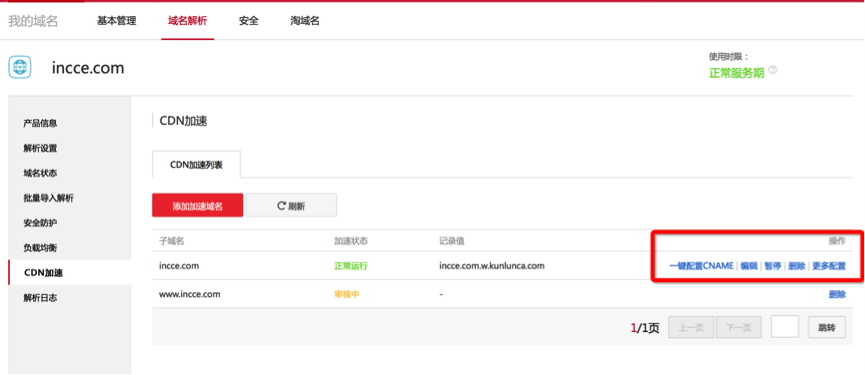Open the 基本管理 tab

click(116, 21)
